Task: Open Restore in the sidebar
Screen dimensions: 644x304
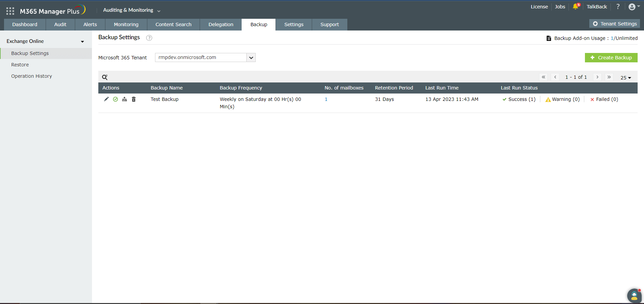Action: pyautogui.click(x=20, y=65)
